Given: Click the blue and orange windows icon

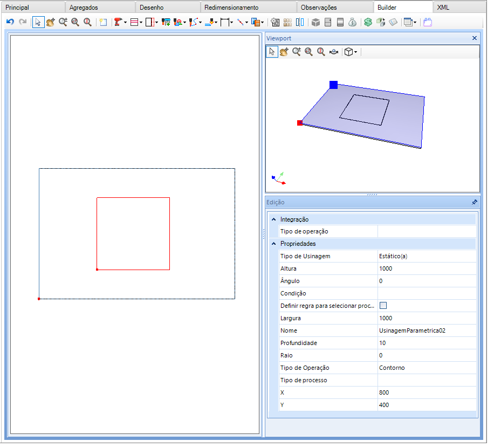Looking at the screenshot, I should point(256,22).
